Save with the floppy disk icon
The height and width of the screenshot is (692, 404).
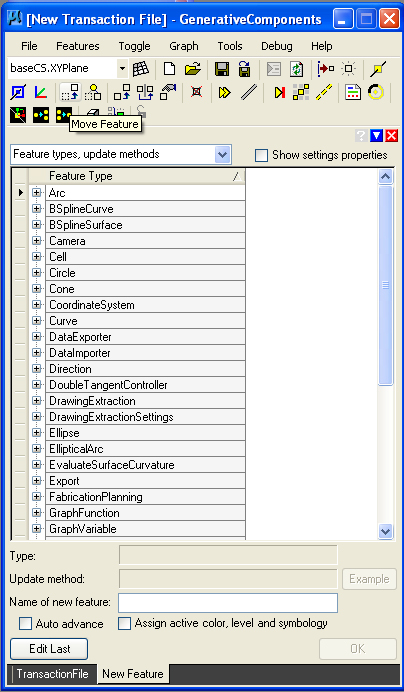tap(222, 68)
